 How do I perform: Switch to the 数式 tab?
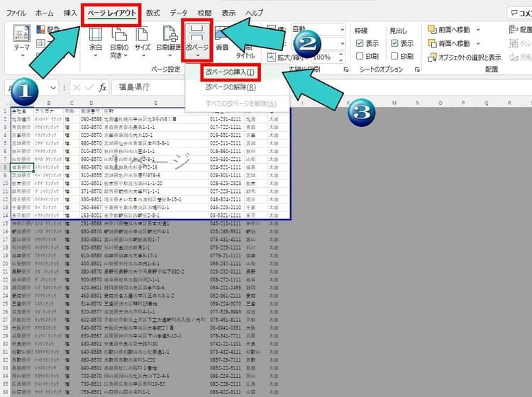coord(153,13)
